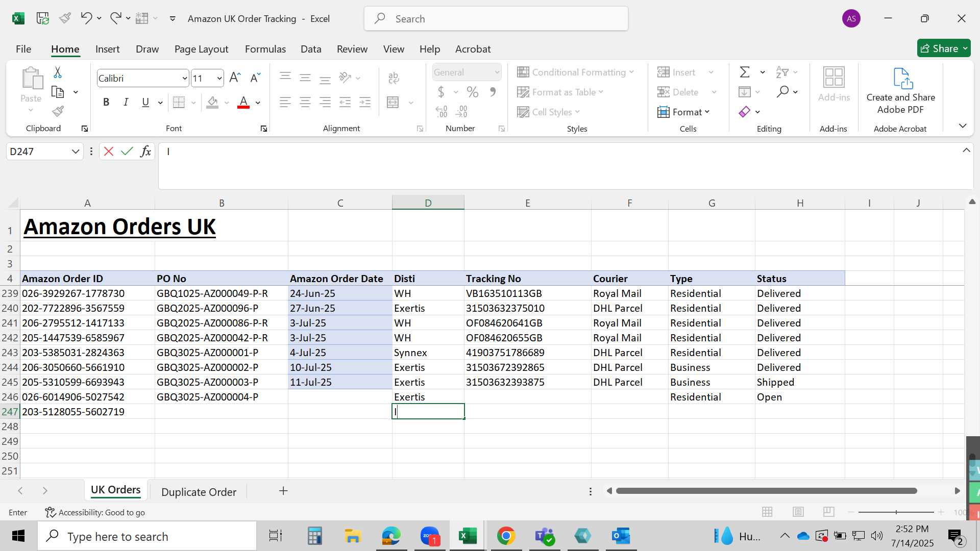
Task: Toggle Wrap Text button
Action: pos(394,78)
